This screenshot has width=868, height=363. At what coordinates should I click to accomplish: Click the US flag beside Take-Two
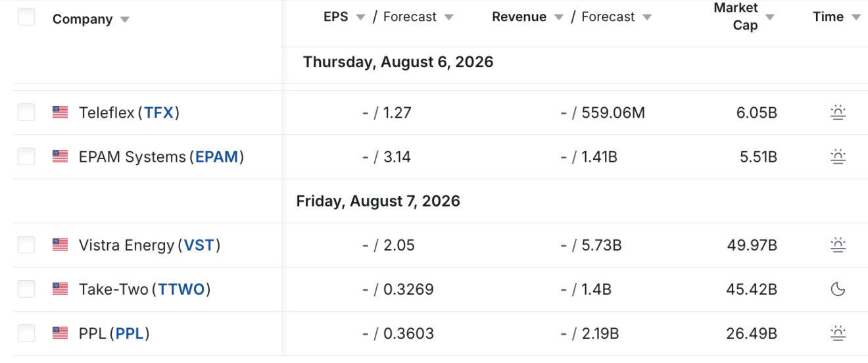tap(60, 289)
